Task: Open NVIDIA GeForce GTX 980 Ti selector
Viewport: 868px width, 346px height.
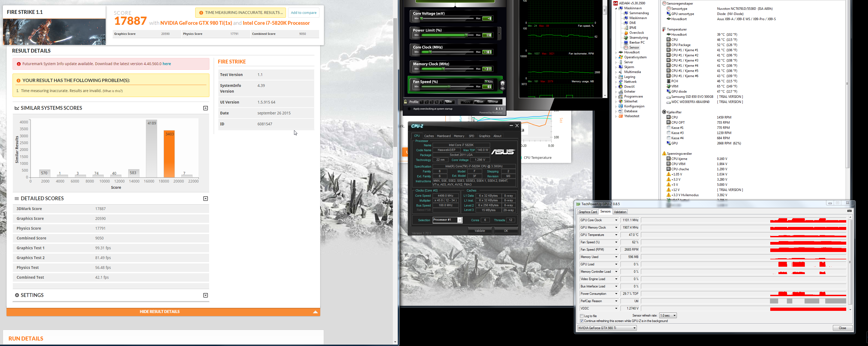Action: pos(607,328)
